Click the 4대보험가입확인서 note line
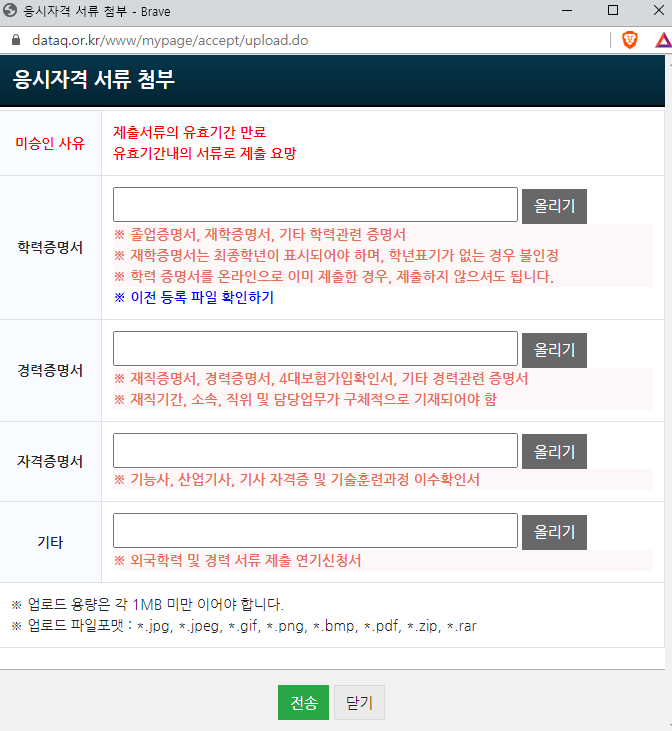Screen dimensions: 672x731 (321, 379)
